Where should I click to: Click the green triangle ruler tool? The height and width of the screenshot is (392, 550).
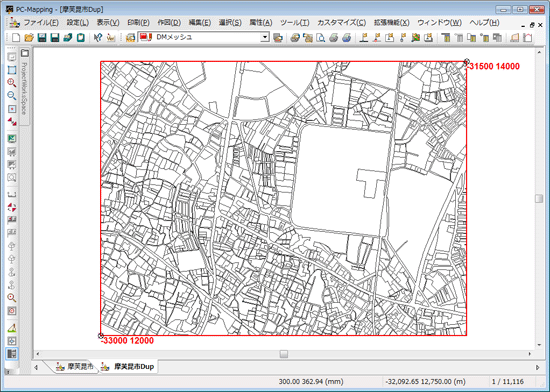(x=12, y=328)
